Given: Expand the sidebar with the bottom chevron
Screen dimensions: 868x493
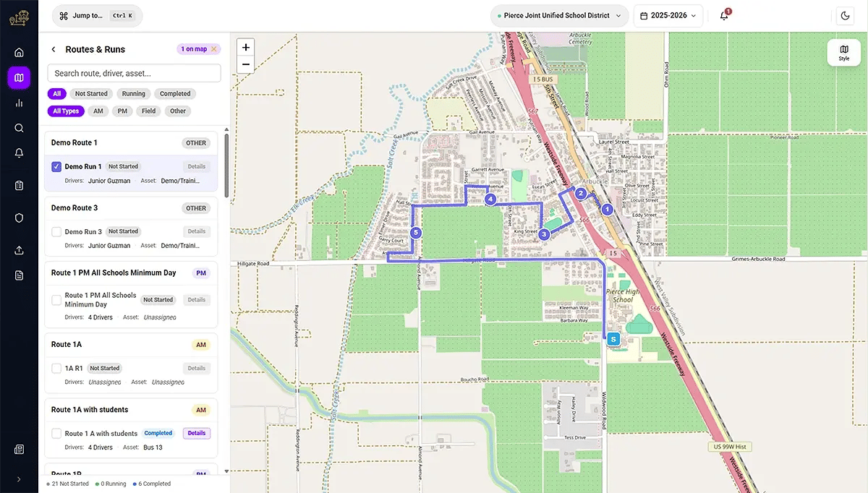Looking at the screenshot, I should coord(19,479).
